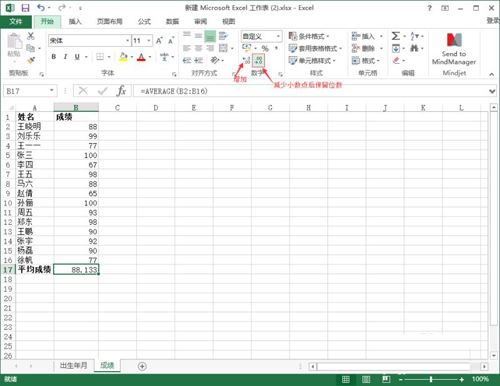Align text left
The width and height of the screenshot is (500, 386).
coord(187,48)
